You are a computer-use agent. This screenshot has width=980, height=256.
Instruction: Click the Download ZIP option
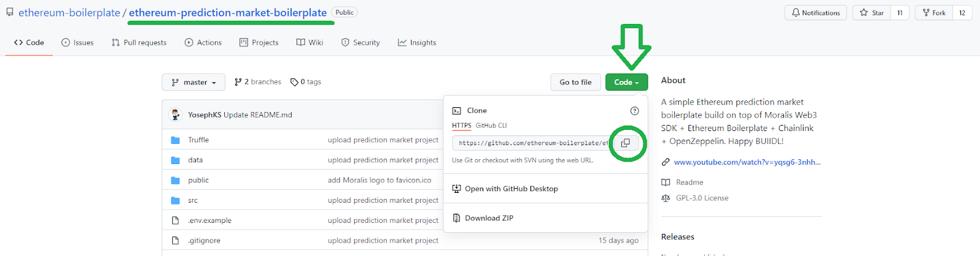489,218
